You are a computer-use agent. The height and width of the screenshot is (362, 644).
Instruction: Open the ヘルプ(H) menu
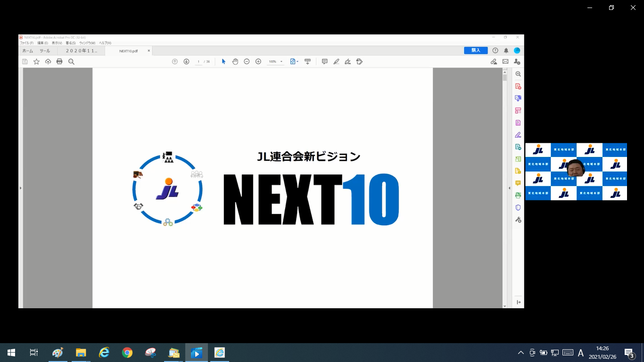click(x=105, y=43)
